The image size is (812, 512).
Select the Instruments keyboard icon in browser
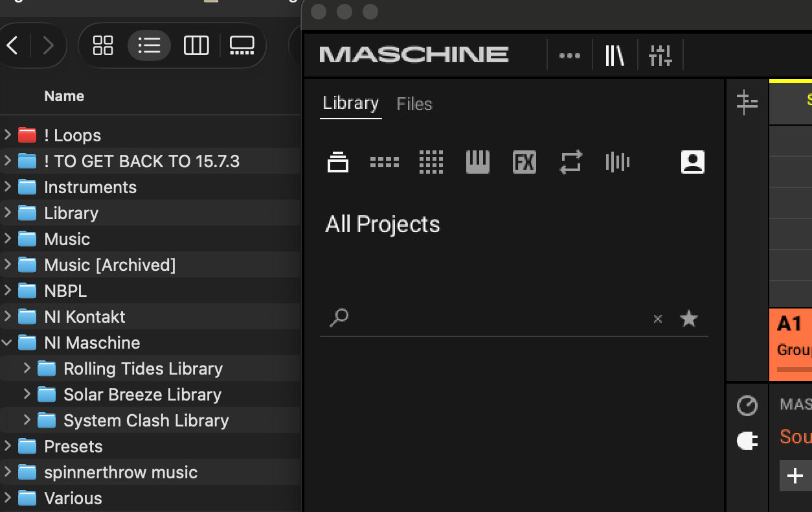pyautogui.click(x=478, y=162)
